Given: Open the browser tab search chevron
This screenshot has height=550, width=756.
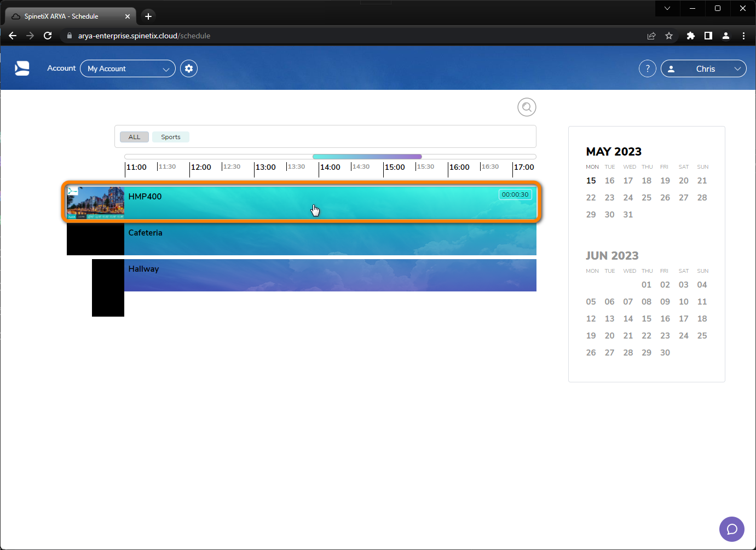Looking at the screenshot, I should (667, 8).
